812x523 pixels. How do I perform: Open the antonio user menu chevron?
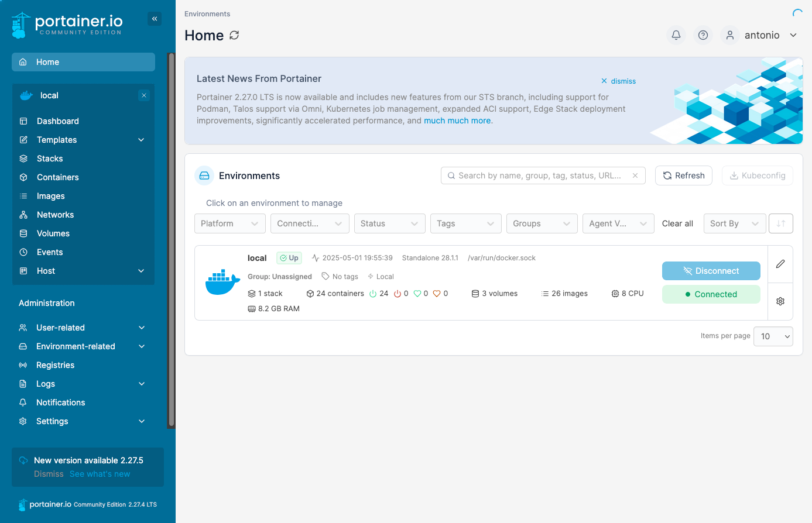tap(793, 35)
